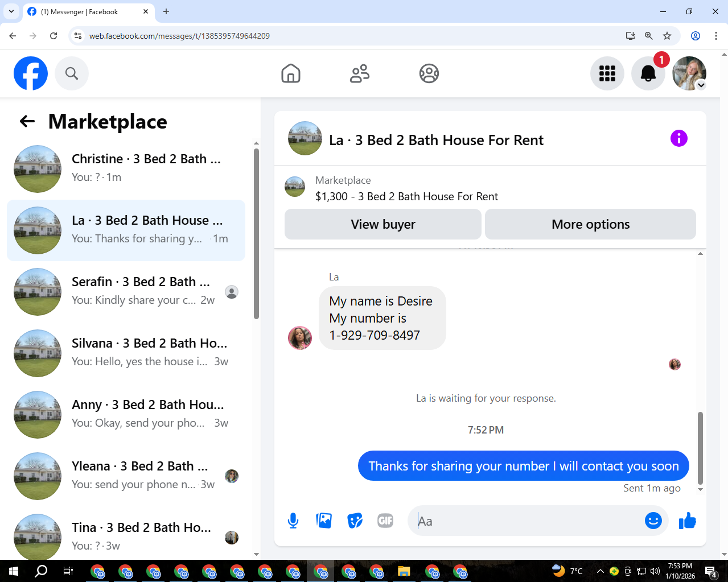This screenshot has width=728, height=582.
Task: Click the voice clip microphone icon
Action: click(x=293, y=521)
